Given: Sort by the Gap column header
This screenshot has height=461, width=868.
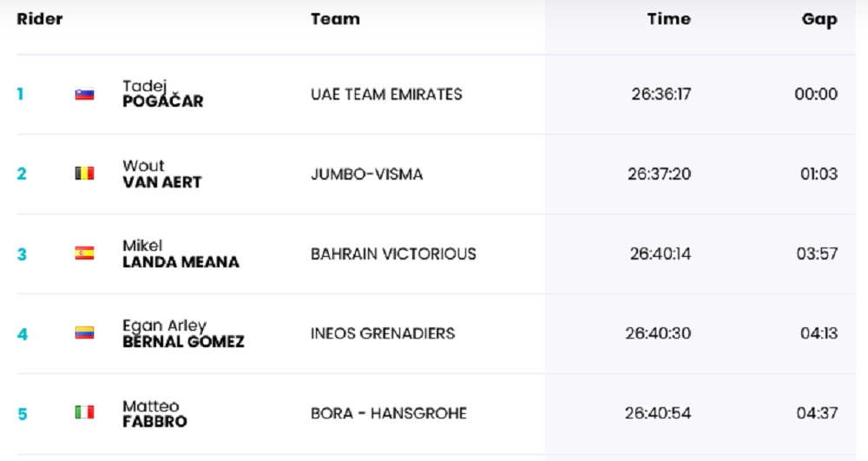Looking at the screenshot, I should 819,19.
